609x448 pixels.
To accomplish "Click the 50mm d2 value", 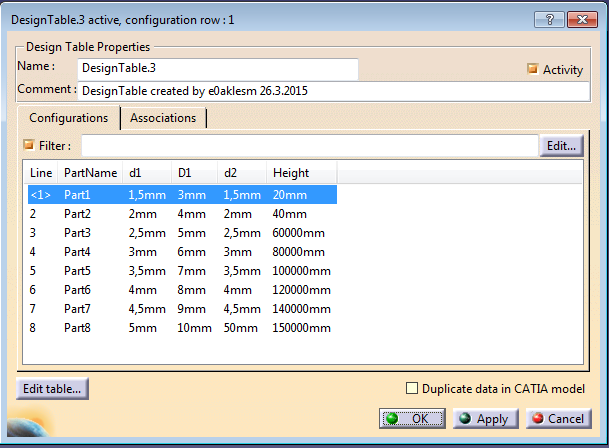I will (240, 328).
